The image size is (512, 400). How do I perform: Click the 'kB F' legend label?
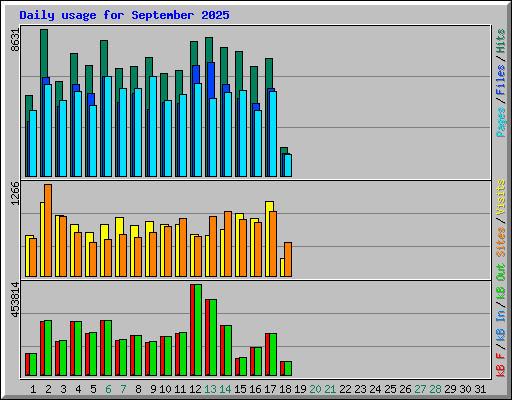coord(501,365)
